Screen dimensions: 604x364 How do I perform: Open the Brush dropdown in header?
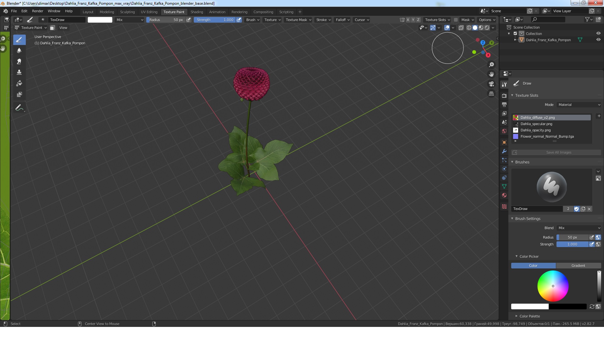[253, 20]
